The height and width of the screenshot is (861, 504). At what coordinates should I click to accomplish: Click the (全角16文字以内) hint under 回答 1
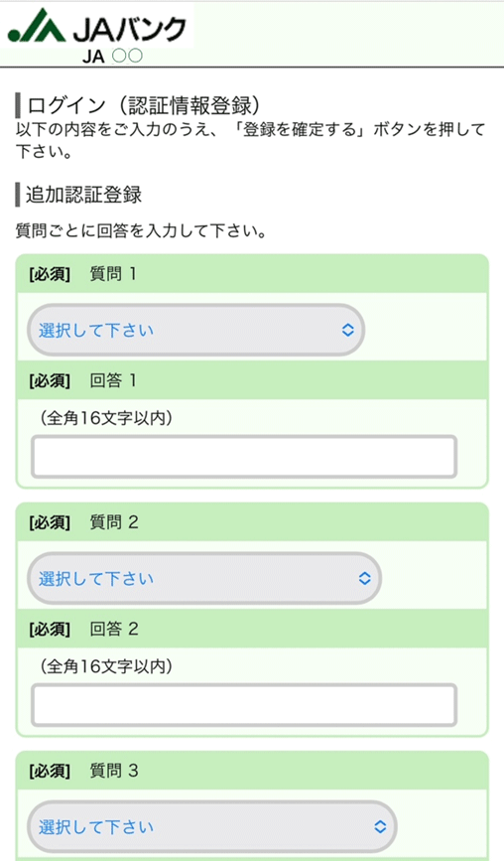pos(107,418)
